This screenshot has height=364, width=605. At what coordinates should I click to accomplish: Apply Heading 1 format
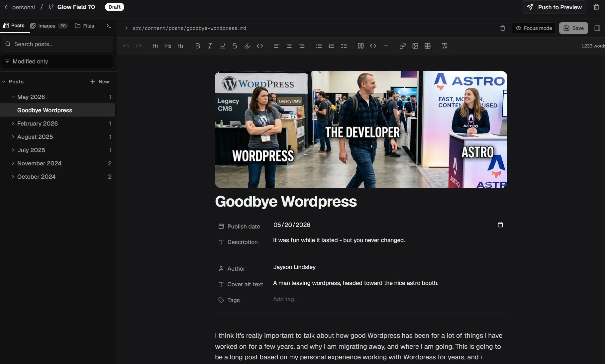(x=155, y=46)
